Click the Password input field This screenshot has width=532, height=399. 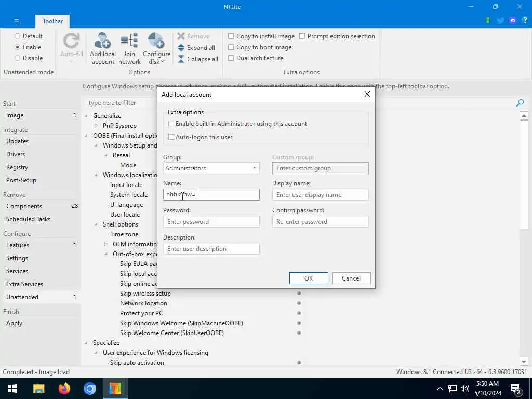pos(211,221)
